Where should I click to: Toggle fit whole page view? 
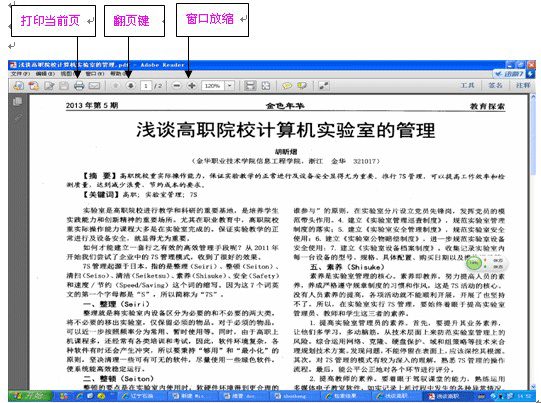pyautogui.click(x=266, y=86)
